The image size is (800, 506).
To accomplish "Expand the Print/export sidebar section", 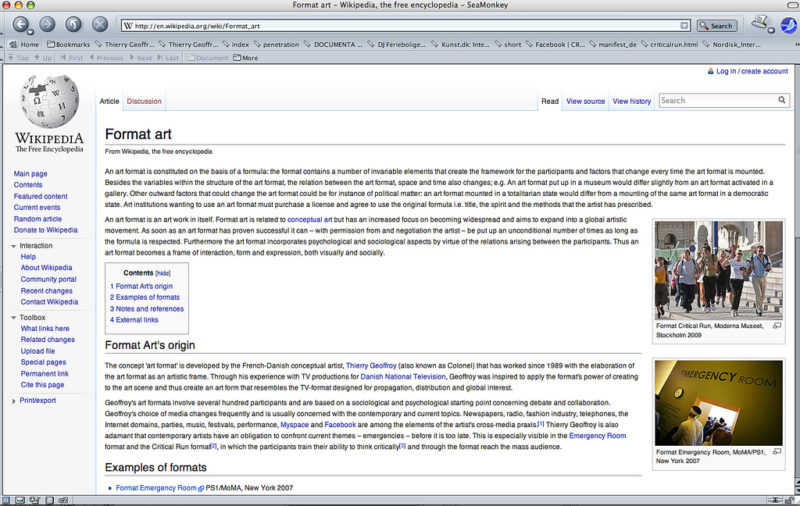I will pyautogui.click(x=13, y=401).
